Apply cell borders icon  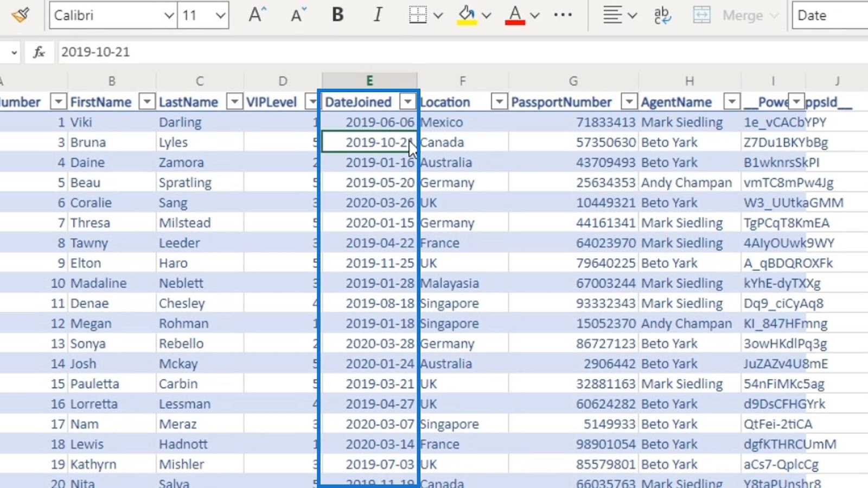coord(417,15)
